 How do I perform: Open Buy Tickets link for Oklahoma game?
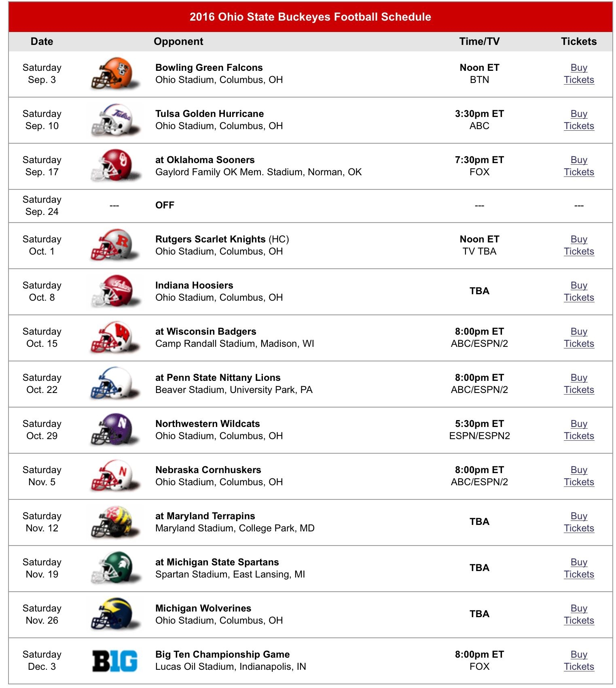click(x=579, y=166)
